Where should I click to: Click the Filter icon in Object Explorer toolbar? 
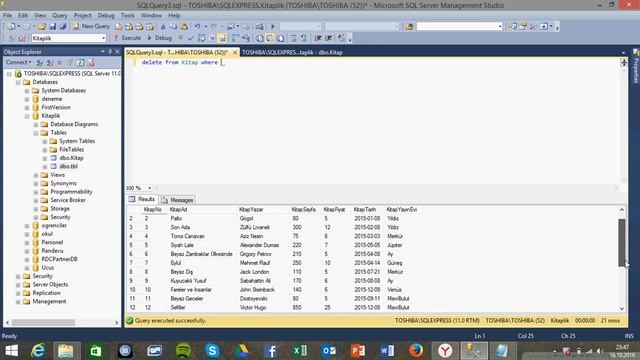70,62
